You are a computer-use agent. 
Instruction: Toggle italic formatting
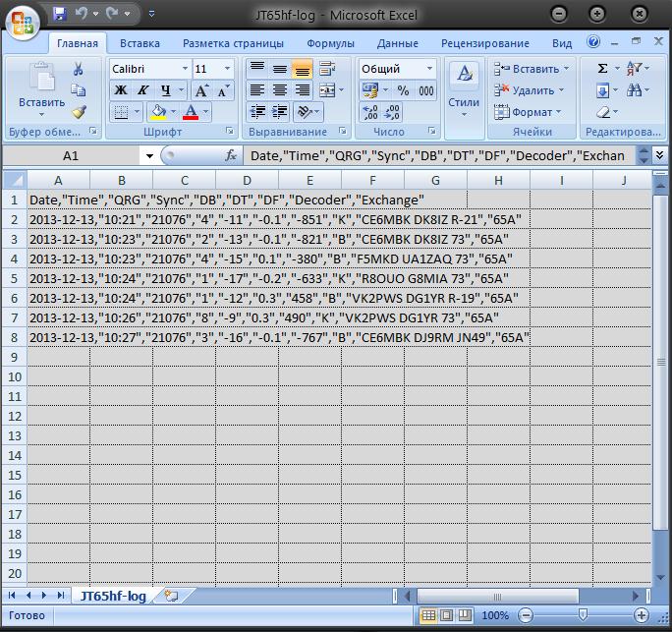(143, 90)
